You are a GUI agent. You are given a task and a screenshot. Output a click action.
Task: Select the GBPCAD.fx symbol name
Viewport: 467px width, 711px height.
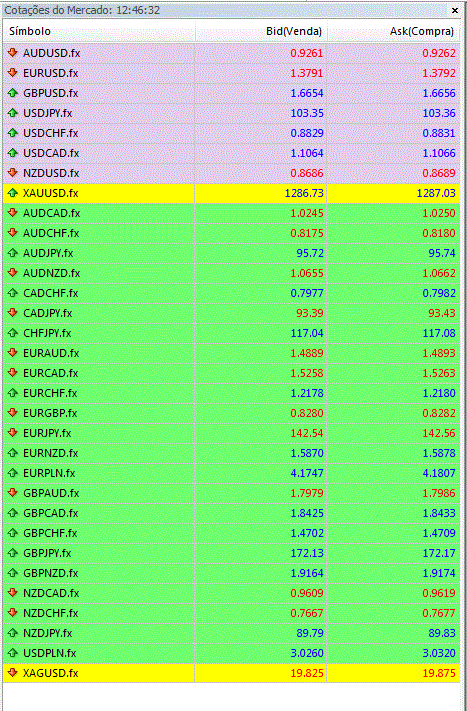50,513
